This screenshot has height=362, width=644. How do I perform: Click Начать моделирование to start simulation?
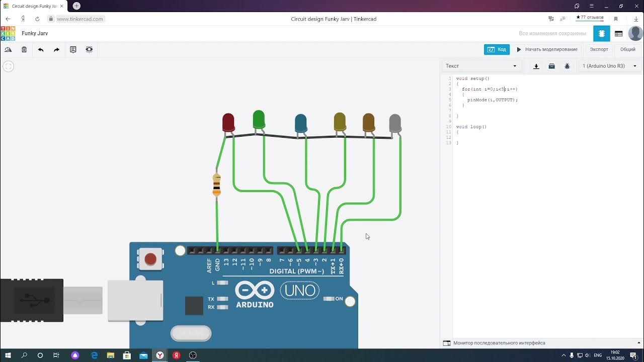[x=547, y=50]
